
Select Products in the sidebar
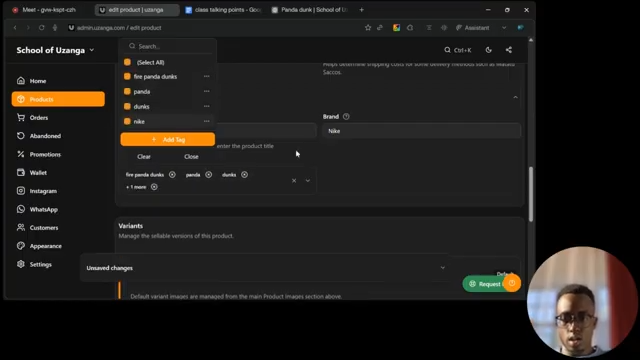58,99
